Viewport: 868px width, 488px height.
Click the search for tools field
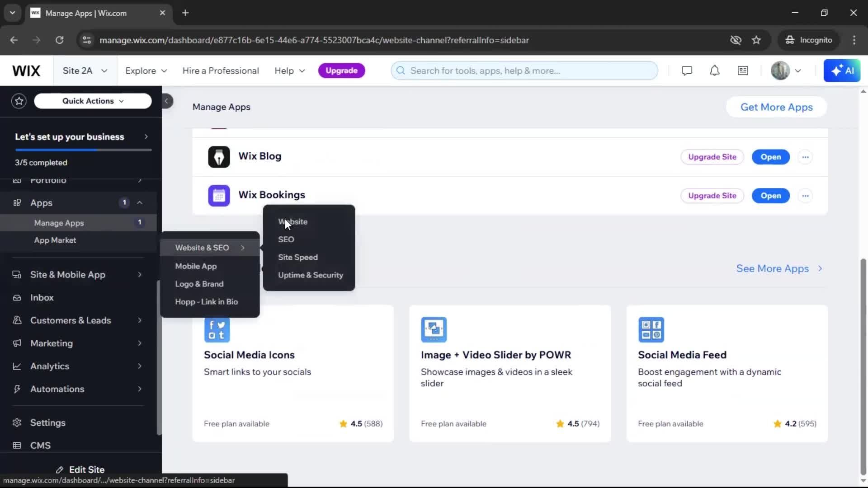pos(524,71)
